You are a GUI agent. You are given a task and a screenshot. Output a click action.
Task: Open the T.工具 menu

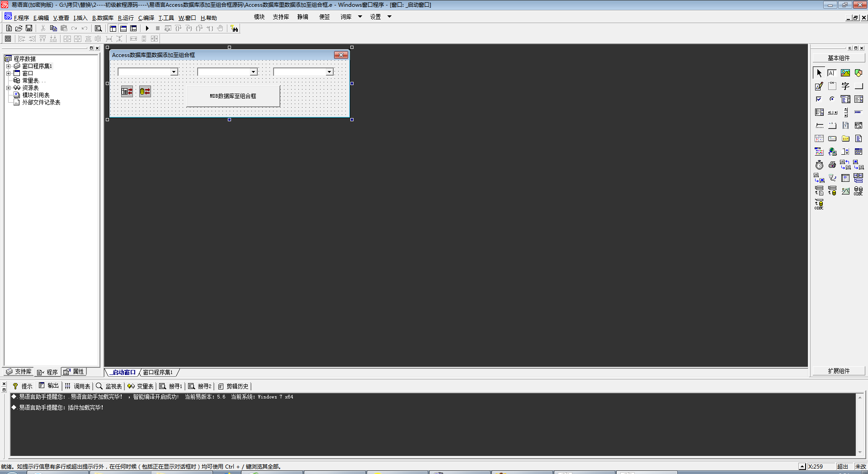(x=166, y=18)
